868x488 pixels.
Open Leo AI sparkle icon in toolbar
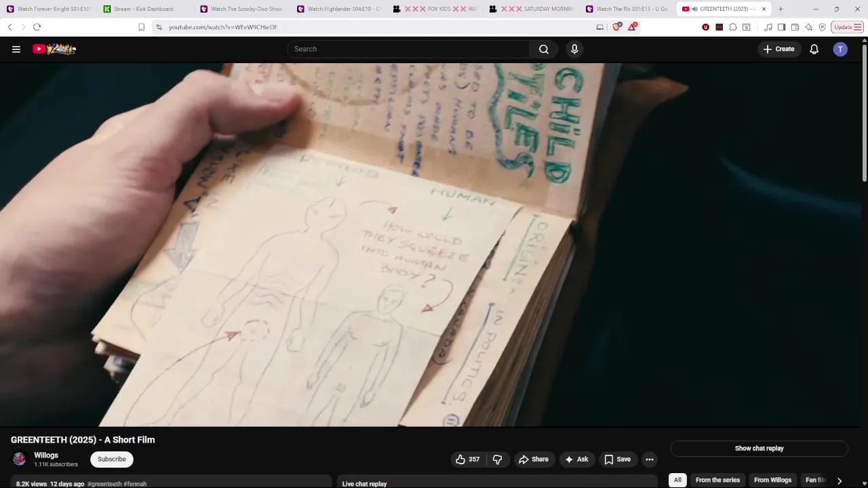[x=808, y=27]
